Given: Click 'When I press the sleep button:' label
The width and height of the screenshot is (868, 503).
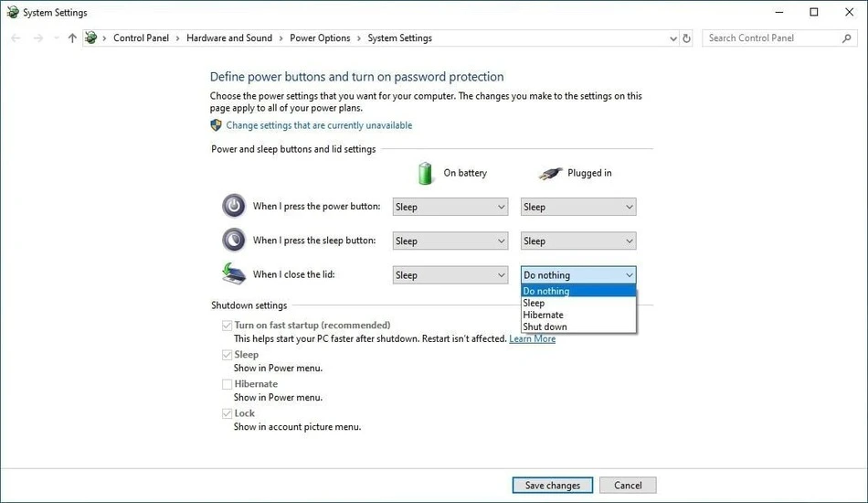Looking at the screenshot, I should 314,241.
